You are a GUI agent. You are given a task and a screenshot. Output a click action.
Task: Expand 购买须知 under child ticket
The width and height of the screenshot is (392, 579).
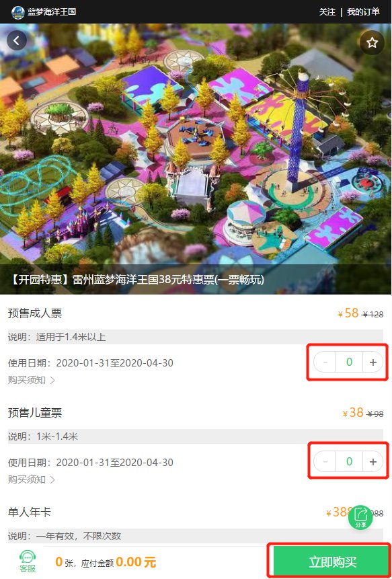point(32,479)
